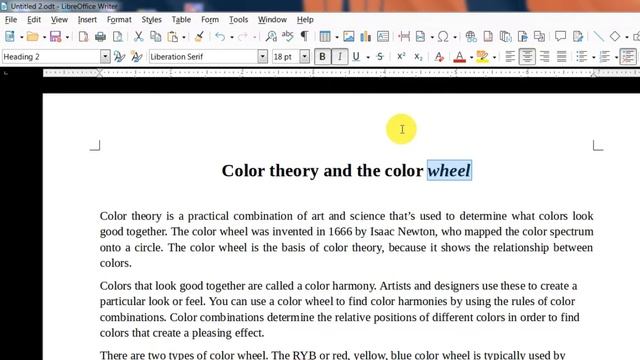
Task: Toggle formatting marks pilcrow icon
Action: pyautogui.click(x=304, y=37)
